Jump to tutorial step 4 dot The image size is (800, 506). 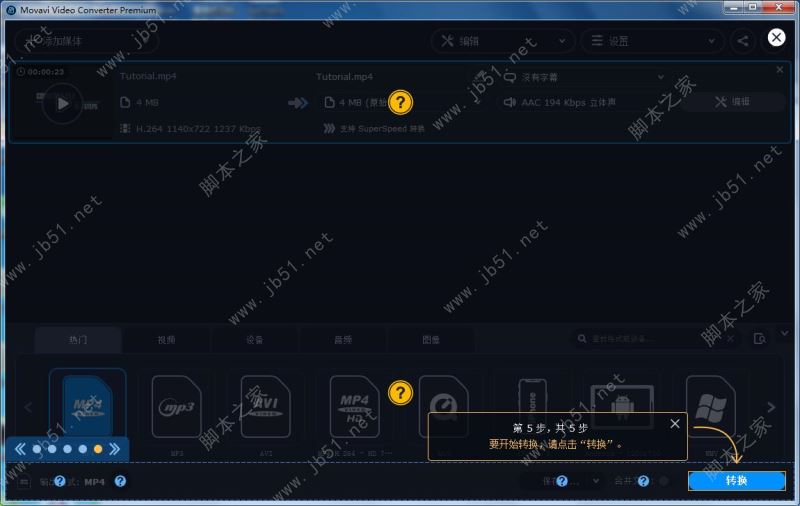coord(83,449)
